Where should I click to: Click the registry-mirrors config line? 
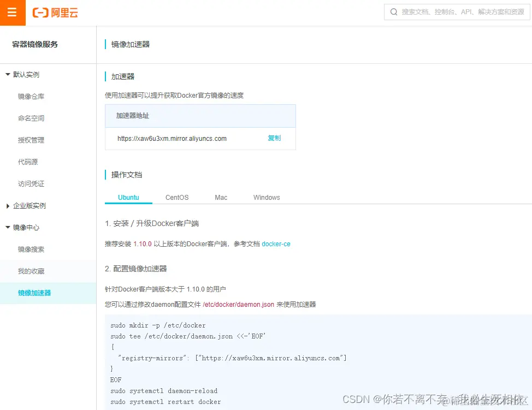(x=232, y=358)
